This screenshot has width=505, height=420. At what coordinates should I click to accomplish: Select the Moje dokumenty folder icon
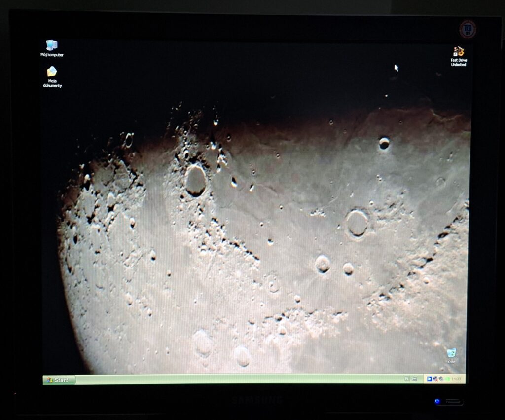[52, 72]
